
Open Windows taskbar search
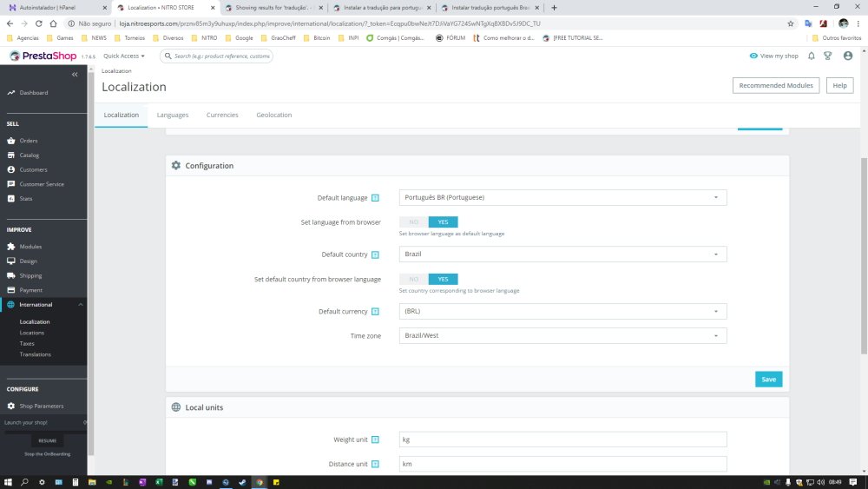point(24,482)
